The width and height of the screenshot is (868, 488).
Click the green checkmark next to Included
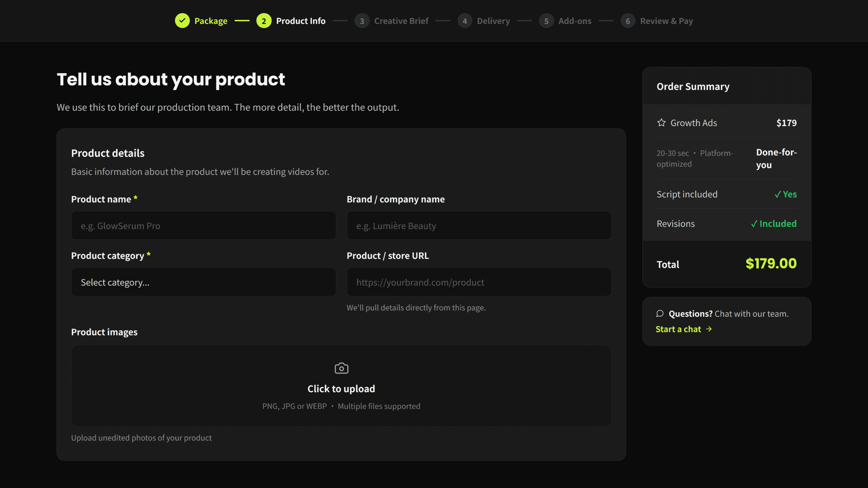coord(754,224)
